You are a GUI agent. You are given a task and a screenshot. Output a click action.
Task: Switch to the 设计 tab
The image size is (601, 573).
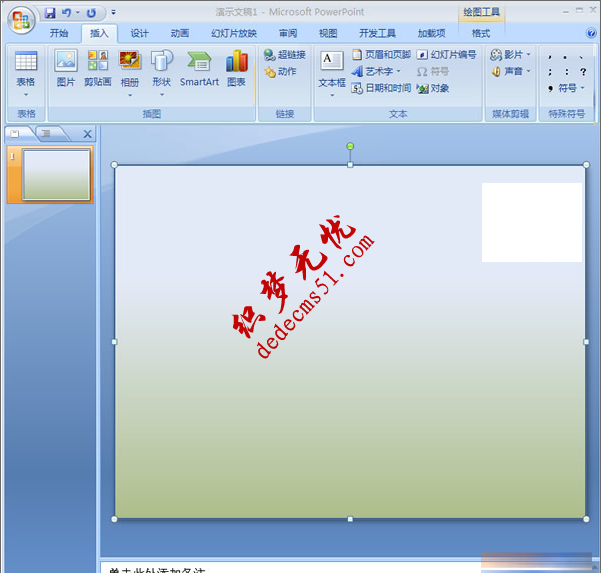[139, 33]
